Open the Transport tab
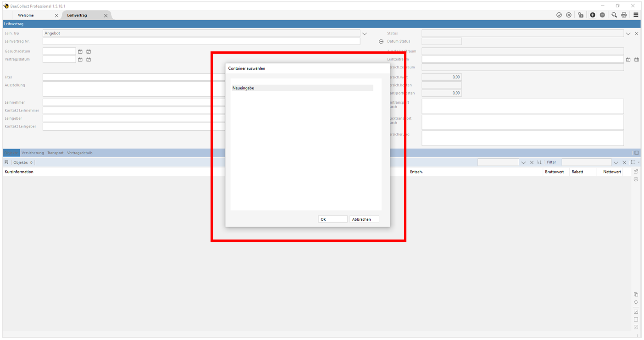This screenshot has height=340, width=644. coord(55,153)
